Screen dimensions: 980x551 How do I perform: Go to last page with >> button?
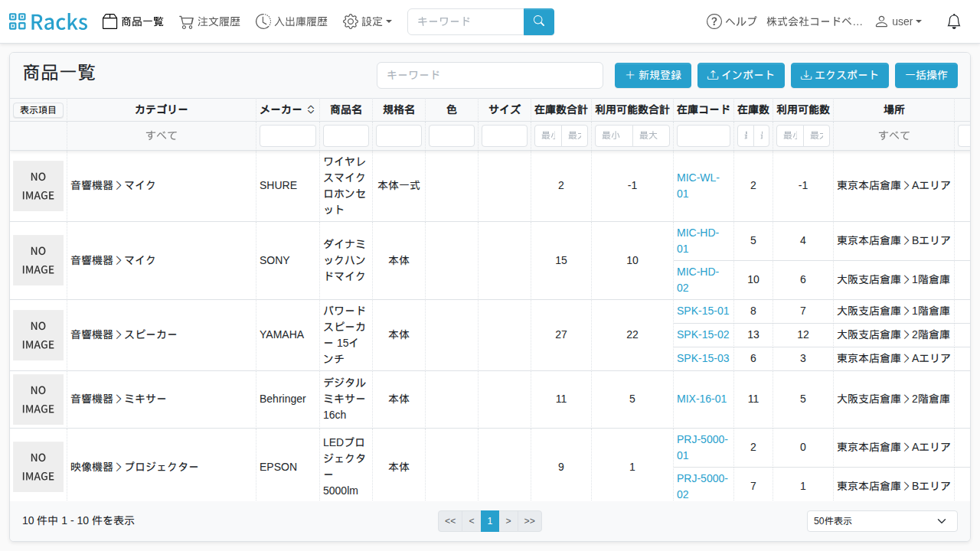coord(530,521)
